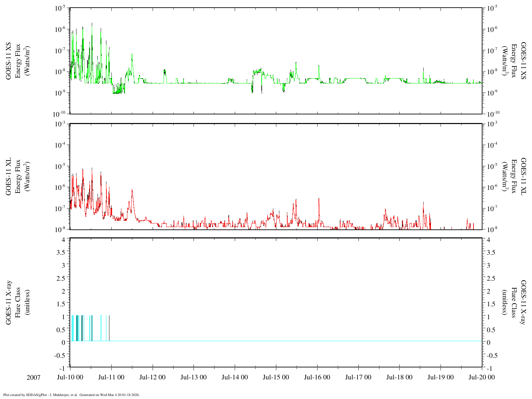
Task: Click the Jul-15 00 date label
Action: point(276,377)
